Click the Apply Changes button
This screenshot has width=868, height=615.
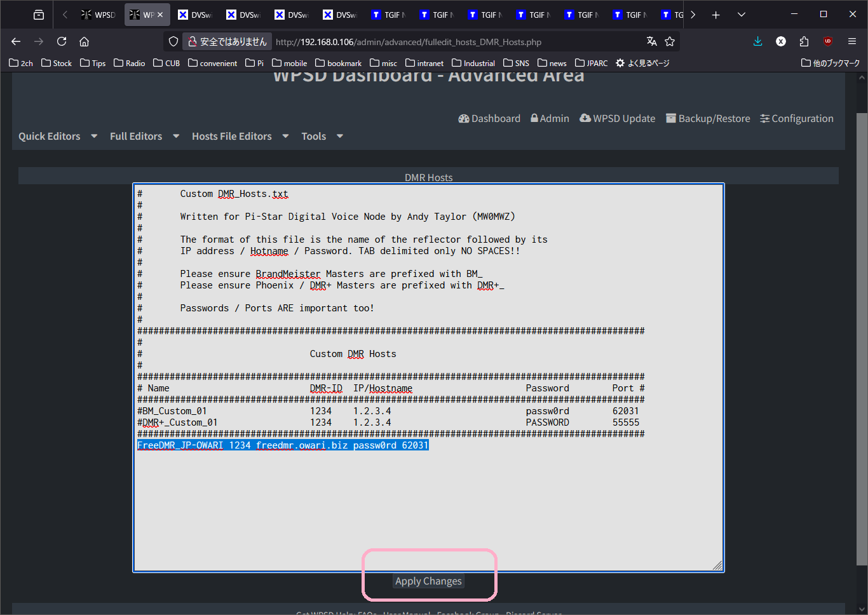click(x=428, y=581)
